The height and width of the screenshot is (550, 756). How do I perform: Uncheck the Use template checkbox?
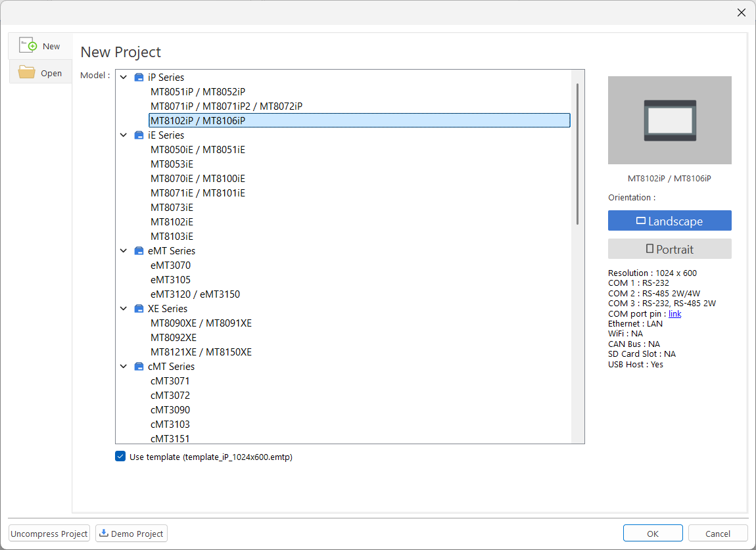pos(120,456)
